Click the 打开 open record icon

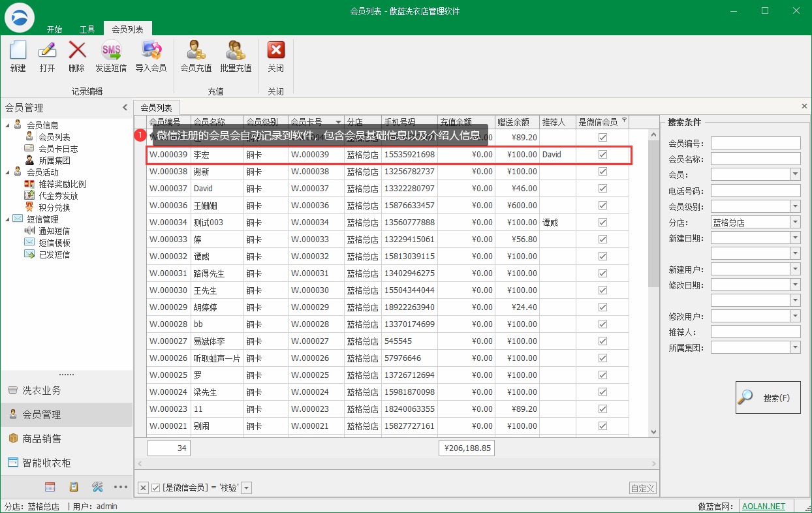[47, 50]
